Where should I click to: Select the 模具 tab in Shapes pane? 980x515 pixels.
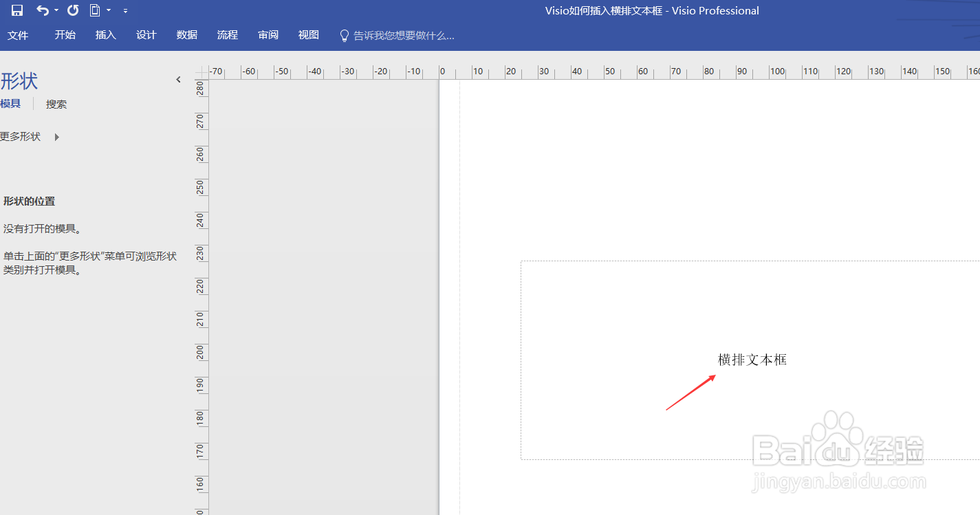10,104
